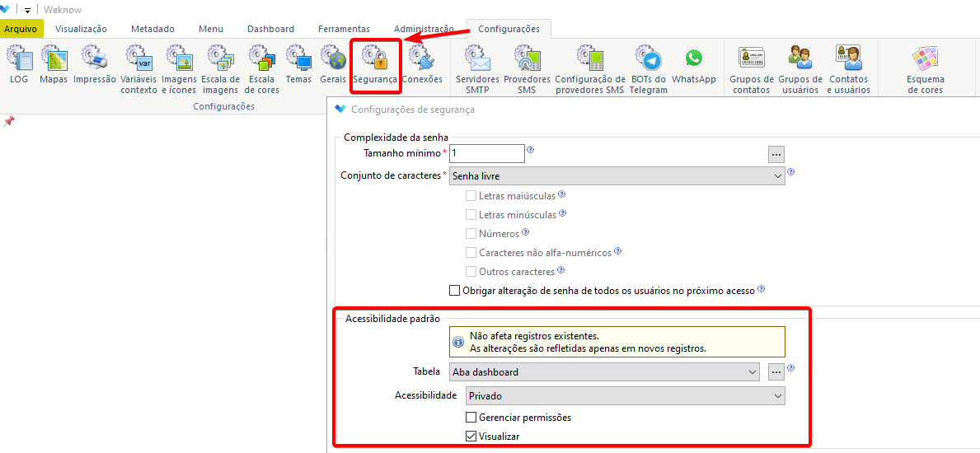Open the WhatsApp configuration icon

coord(694,66)
